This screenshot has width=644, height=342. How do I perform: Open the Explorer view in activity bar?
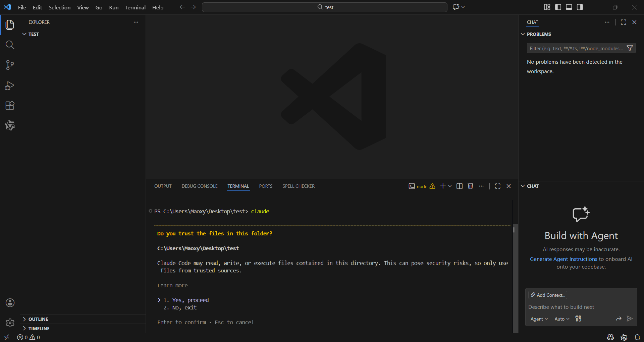10,24
